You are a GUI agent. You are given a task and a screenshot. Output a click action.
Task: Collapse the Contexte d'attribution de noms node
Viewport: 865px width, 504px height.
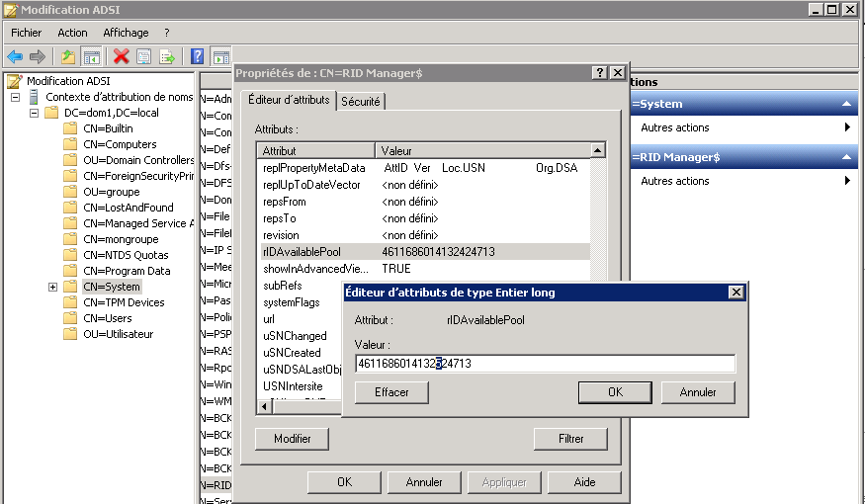point(16,97)
